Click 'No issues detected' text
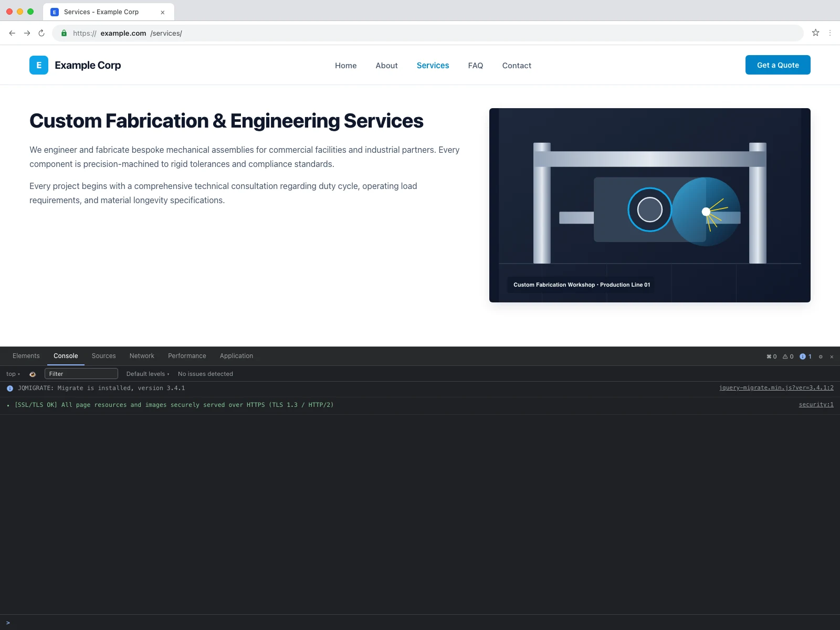Viewport: 840px width, 630px height. click(x=205, y=374)
